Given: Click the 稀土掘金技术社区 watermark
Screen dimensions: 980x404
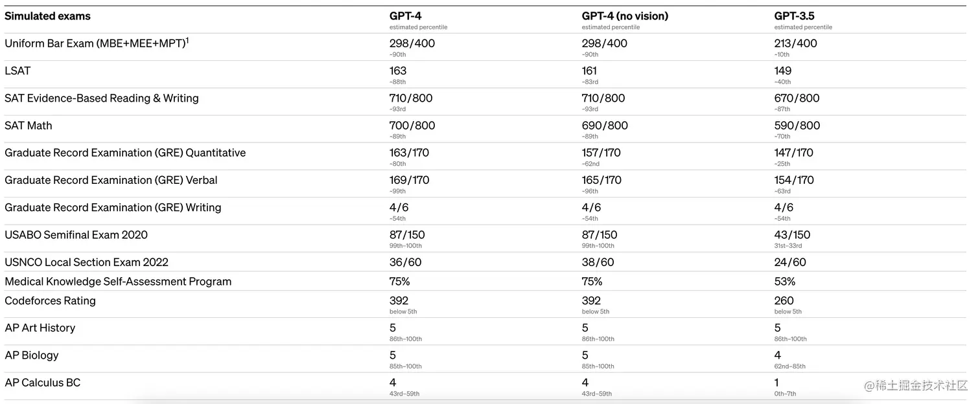Looking at the screenshot, I should pos(920,386).
